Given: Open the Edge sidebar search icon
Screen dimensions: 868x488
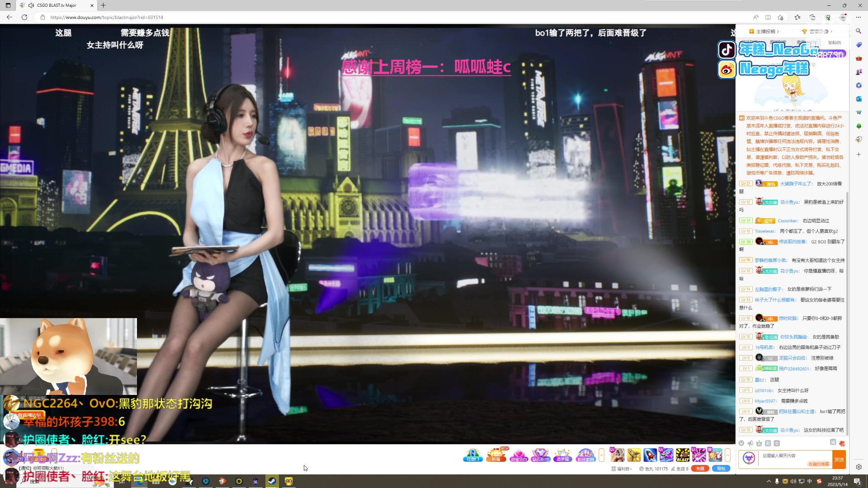Looking at the screenshot, I should click(859, 31).
